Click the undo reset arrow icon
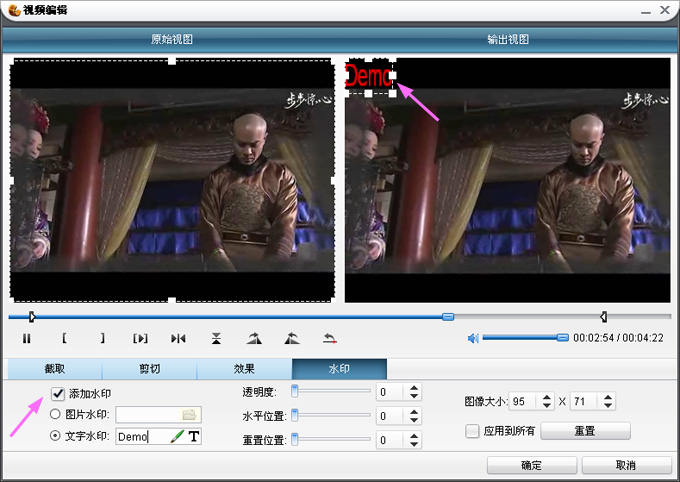This screenshot has height=482, width=680. 330,338
